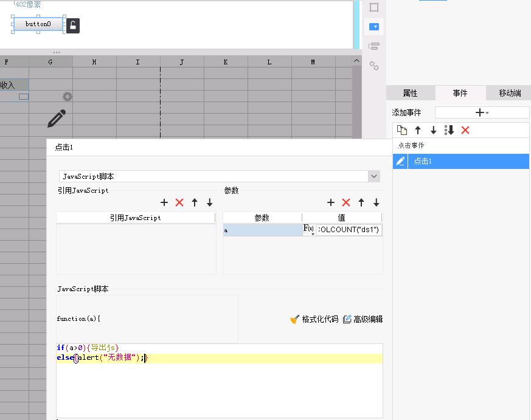Delete the click event with red X
The height and width of the screenshot is (420, 531).
click(x=465, y=130)
